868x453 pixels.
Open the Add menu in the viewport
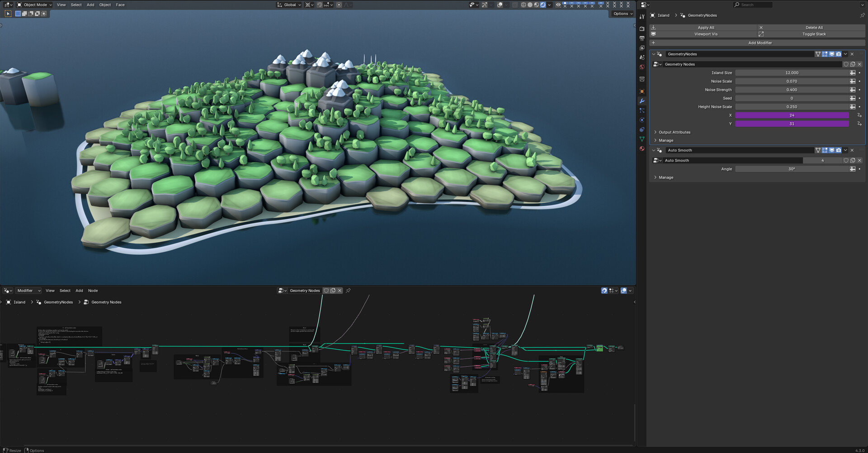pos(90,5)
